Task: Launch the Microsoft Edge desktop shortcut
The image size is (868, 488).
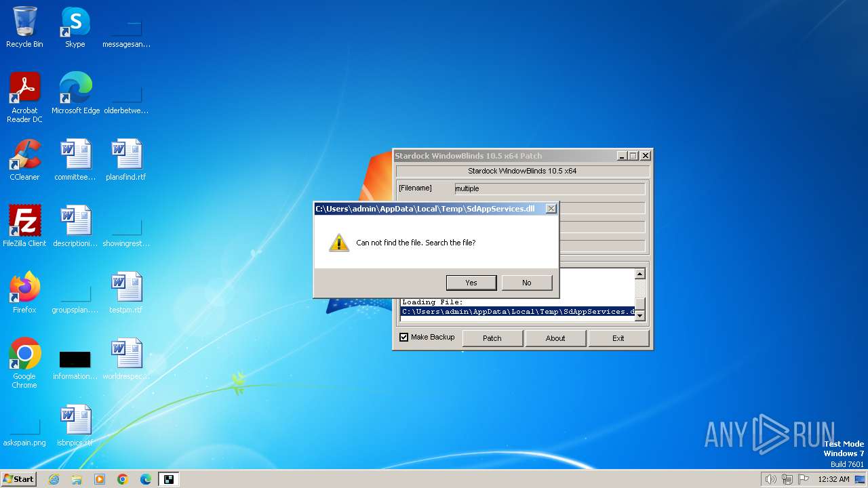Action: click(75, 94)
